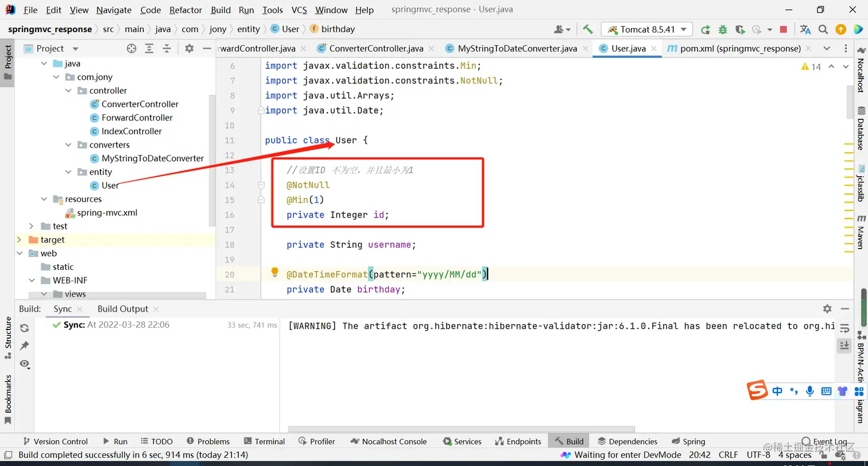The width and height of the screenshot is (868, 466).
Task: Open Search Everywhere with the magnifier icon
Action: pos(823,29)
